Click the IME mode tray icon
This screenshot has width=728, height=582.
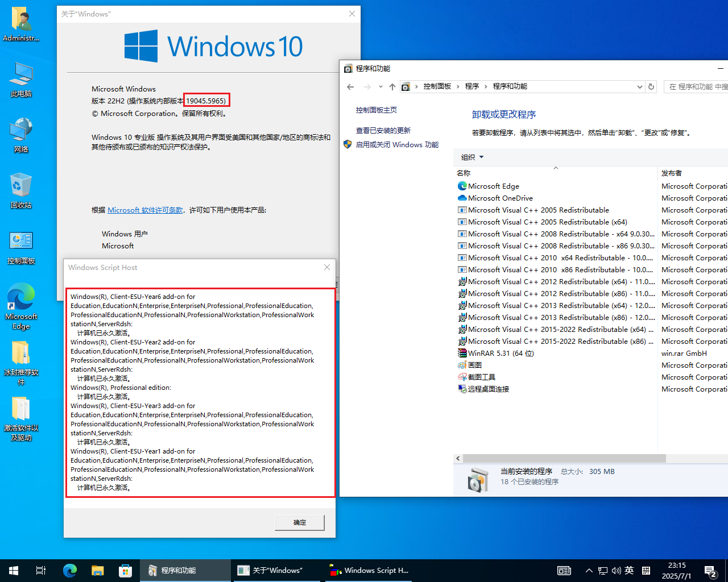[x=646, y=571]
